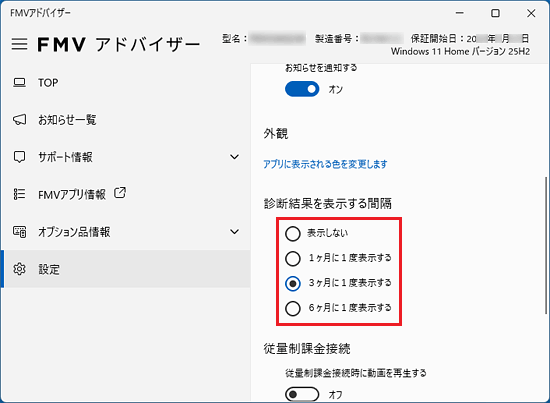Click the Windows 11 Home バージョン 25H2 text

tap(460, 52)
